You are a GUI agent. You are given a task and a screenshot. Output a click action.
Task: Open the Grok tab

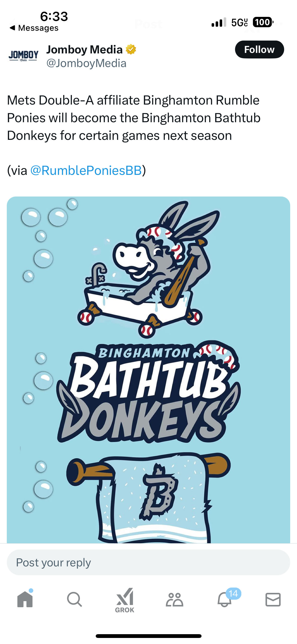[124, 600]
